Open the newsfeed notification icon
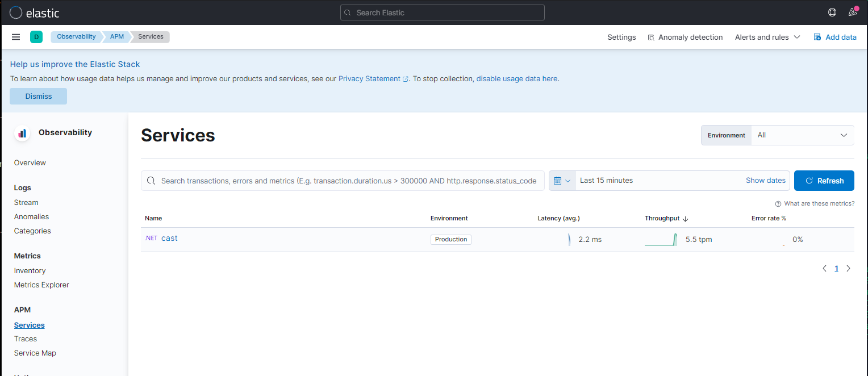 coord(852,12)
